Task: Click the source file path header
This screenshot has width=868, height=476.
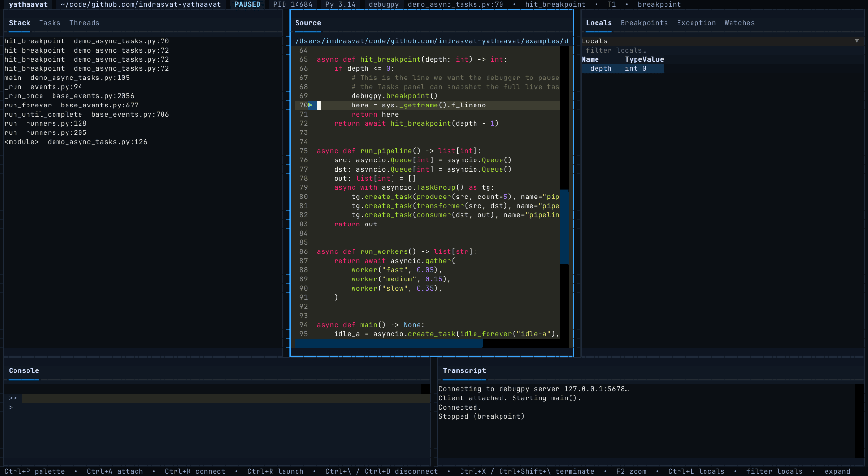Action: (x=432, y=41)
